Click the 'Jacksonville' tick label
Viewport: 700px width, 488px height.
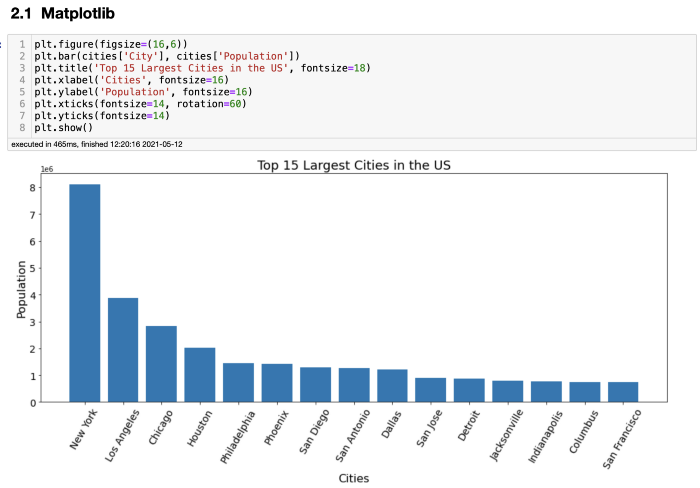(507, 436)
